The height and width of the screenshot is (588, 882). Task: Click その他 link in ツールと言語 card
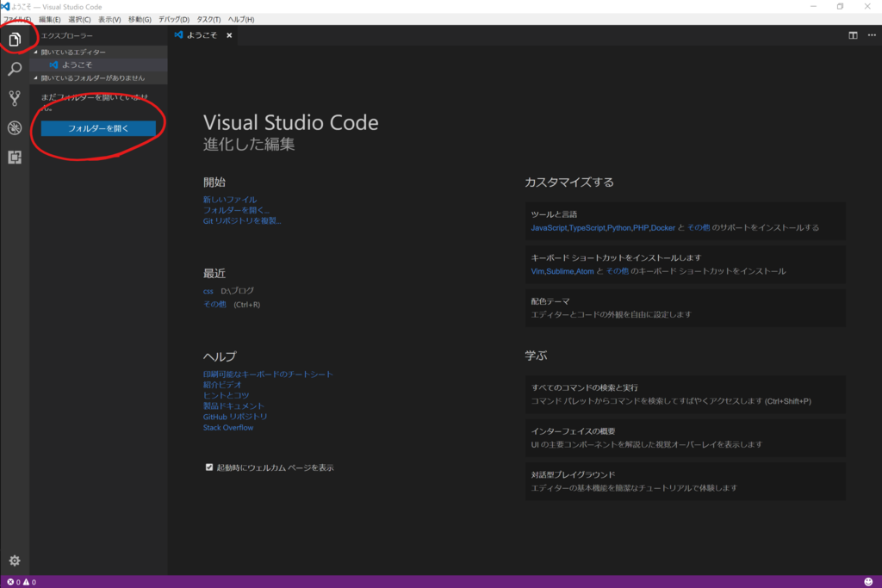point(698,227)
